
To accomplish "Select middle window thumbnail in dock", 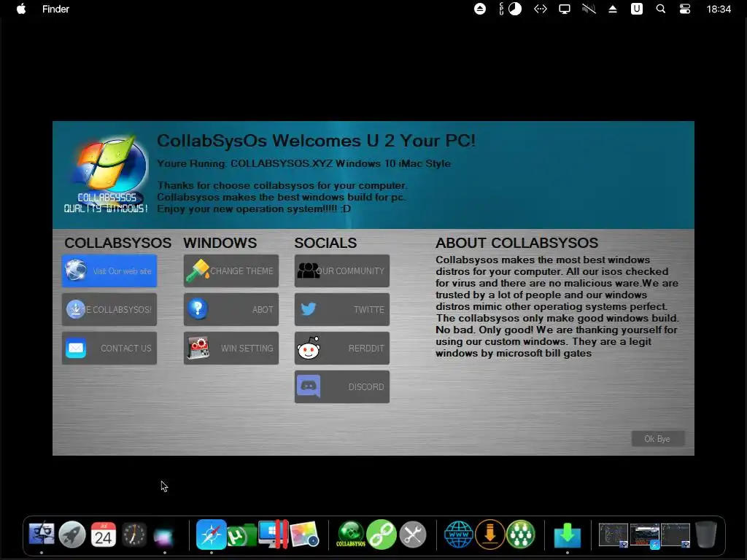I will tap(645, 535).
